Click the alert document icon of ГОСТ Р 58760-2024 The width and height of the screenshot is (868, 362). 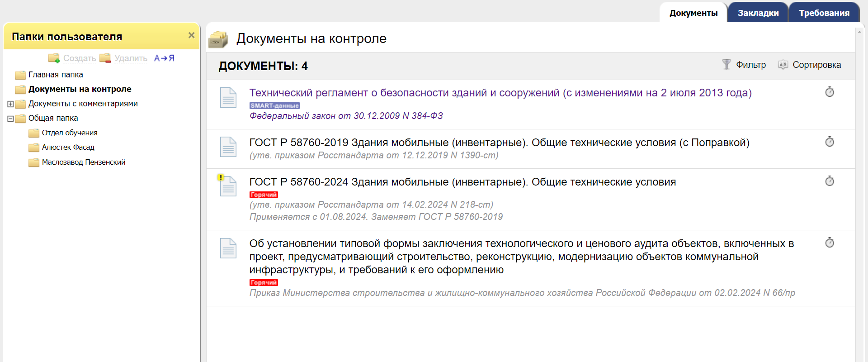[x=227, y=185]
